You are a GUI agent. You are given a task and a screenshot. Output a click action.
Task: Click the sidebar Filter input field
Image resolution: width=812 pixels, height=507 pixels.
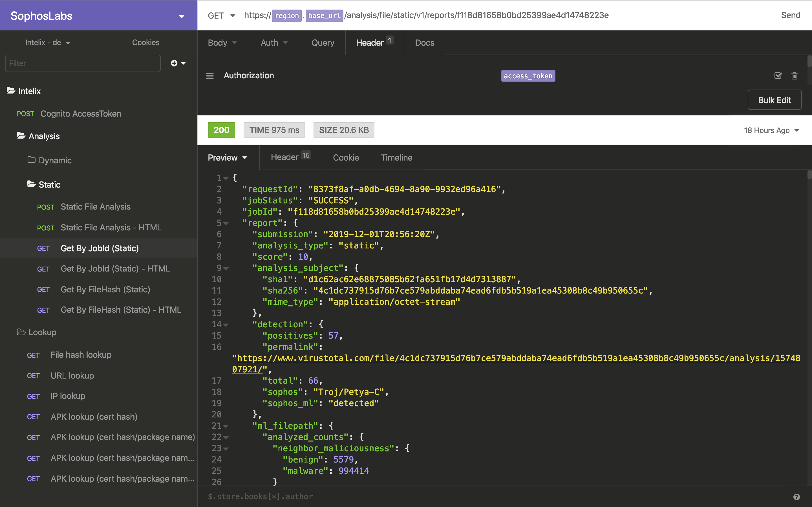tap(83, 63)
